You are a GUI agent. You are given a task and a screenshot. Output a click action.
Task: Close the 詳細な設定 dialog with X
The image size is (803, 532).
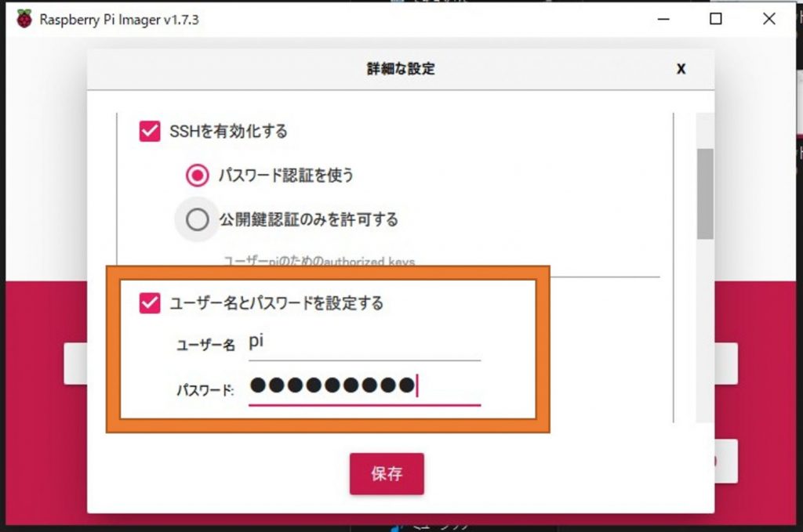click(681, 68)
